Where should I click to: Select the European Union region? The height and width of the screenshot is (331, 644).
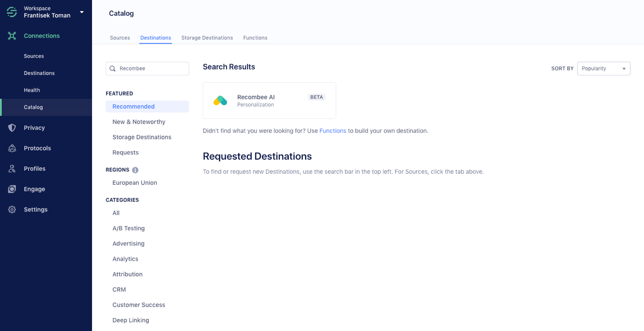pos(135,183)
